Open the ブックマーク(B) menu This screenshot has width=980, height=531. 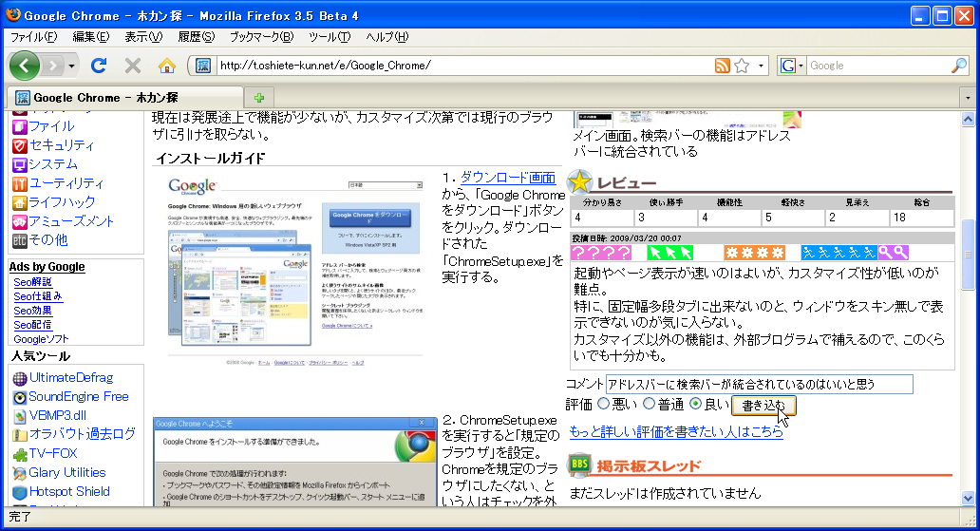click(261, 37)
